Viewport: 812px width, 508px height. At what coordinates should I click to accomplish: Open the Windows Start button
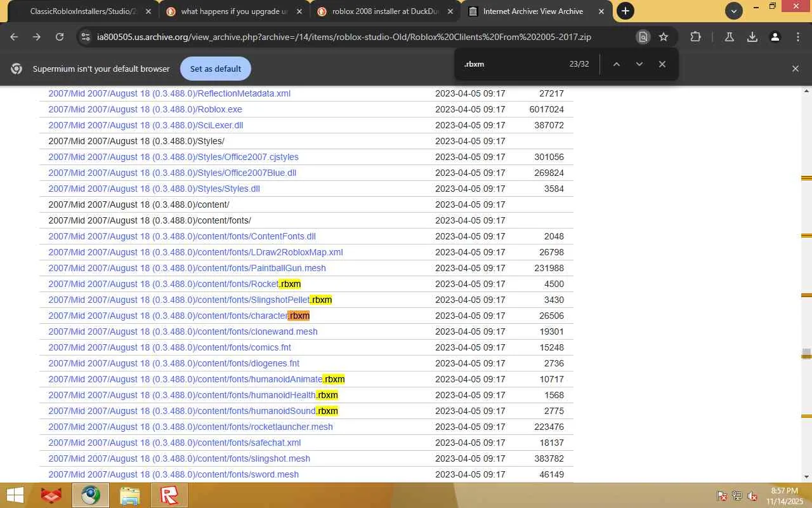pos(14,495)
